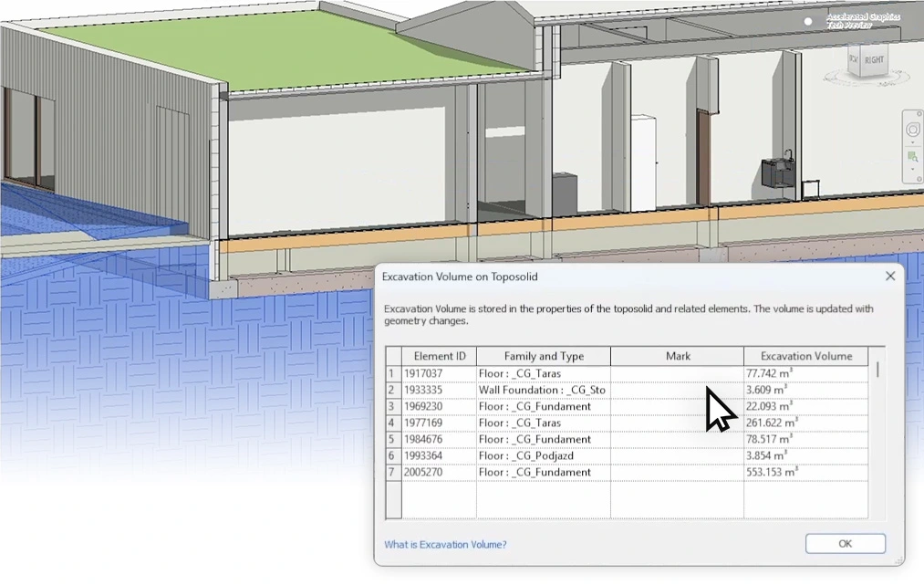924x585 pixels.
Task: Click the Accelerated Graphics status indicator dot
Action: tap(808, 21)
